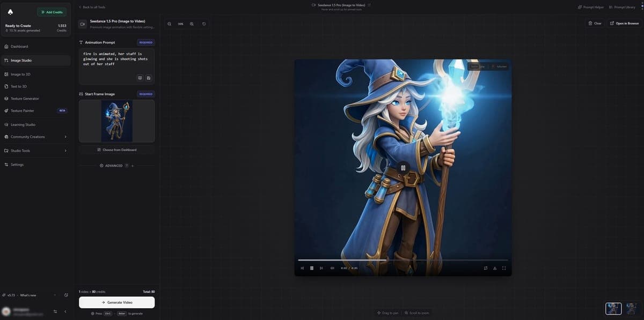Pause the video using center overlay button
This screenshot has height=320, width=644.
coord(403,168)
